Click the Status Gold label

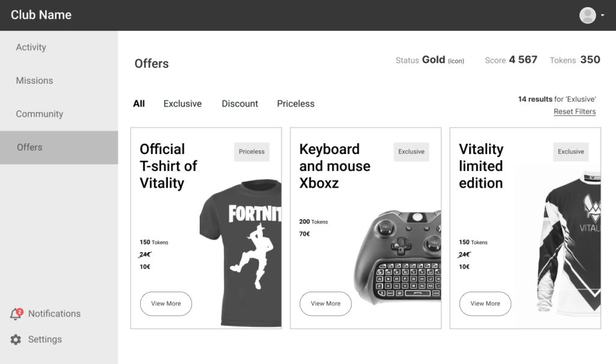point(430,60)
